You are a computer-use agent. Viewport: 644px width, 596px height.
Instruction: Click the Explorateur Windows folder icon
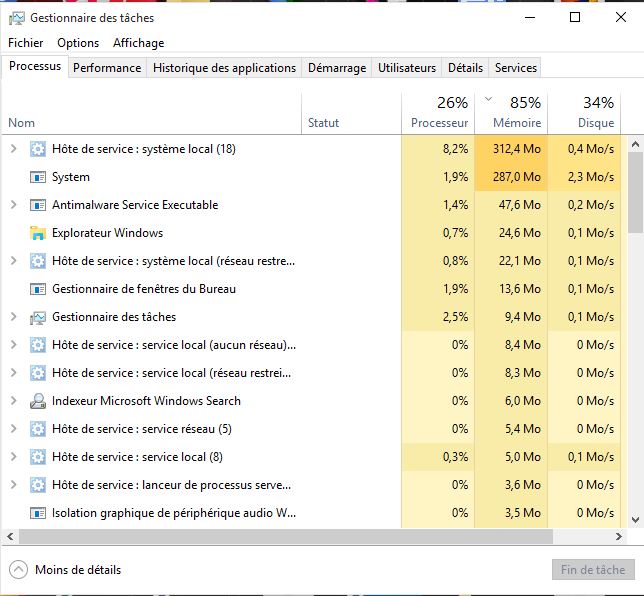coord(38,233)
